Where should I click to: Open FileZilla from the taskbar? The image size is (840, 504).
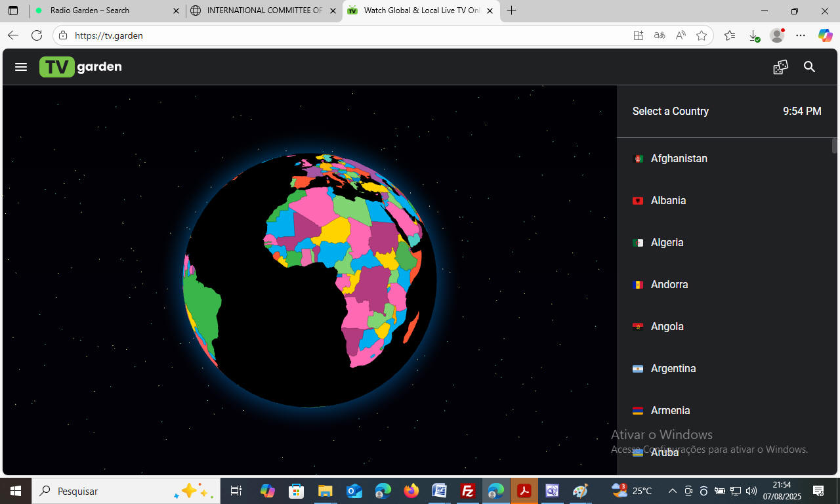tap(468, 491)
